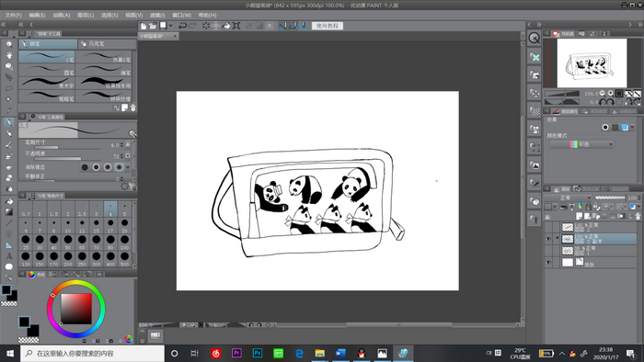Click the undo arrow in command bar
Image resolution: width=644 pixels, height=362 pixels.
[182, 26]
